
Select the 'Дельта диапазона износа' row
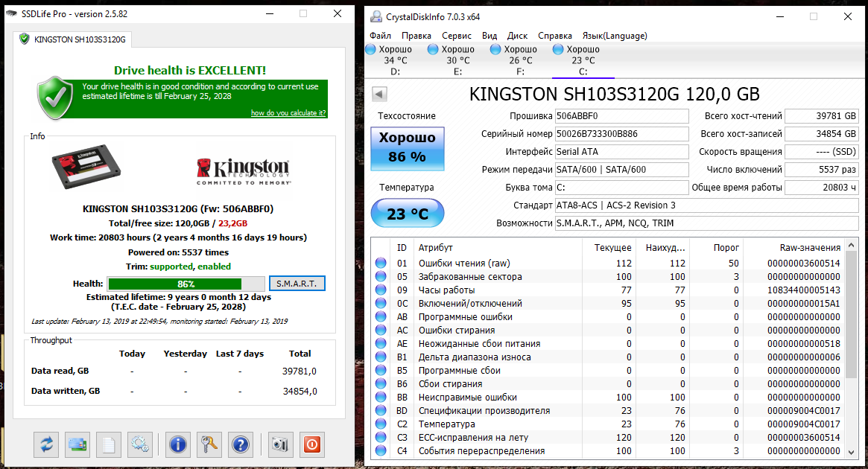tap(609, 357)
